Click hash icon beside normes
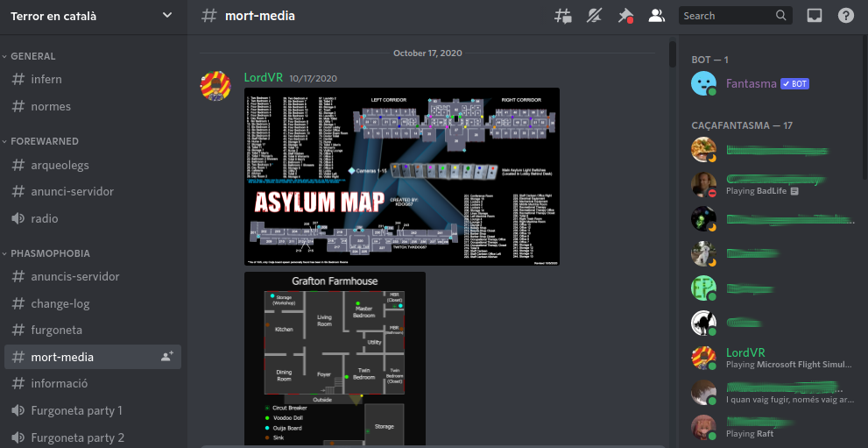The image size is (868, 448). pyautogui.click(x=18, y=106)
